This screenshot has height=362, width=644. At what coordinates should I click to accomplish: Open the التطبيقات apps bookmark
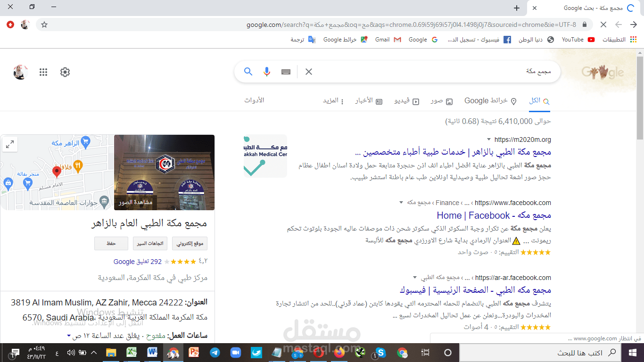pos(620,40)
